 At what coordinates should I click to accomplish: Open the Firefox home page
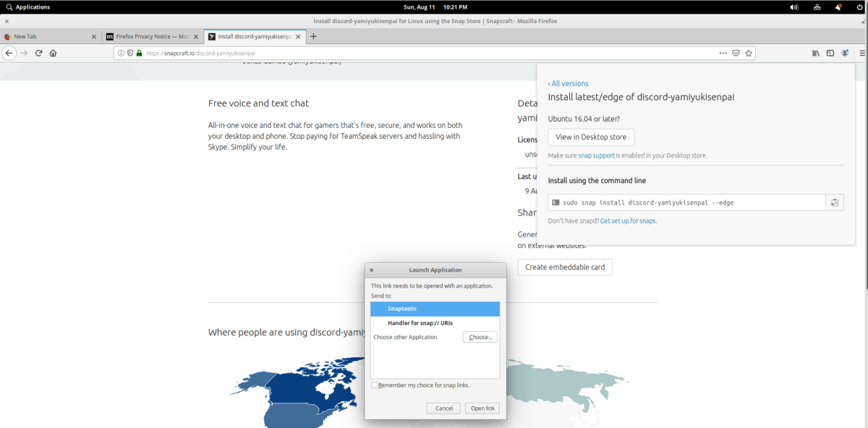[x=54, y=53]
